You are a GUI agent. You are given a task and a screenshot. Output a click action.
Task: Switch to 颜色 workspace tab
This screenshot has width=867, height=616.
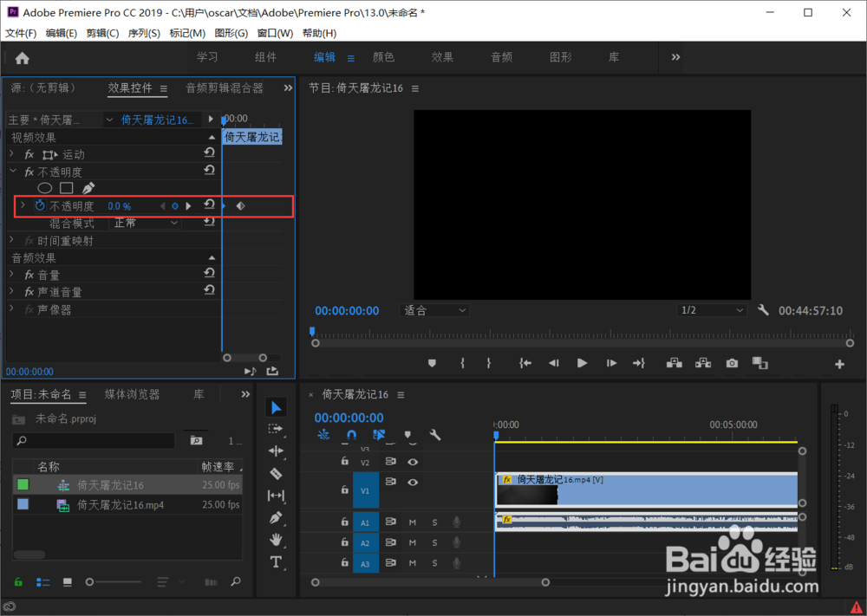[384, 57]
